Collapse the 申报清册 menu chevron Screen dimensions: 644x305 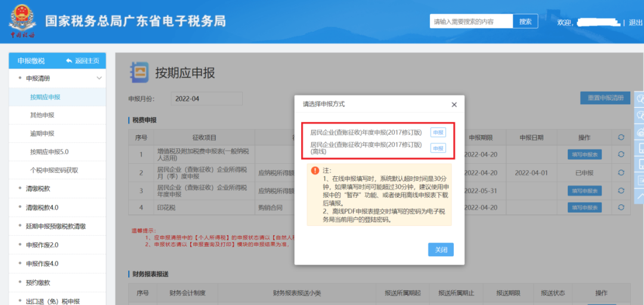[99, 78]
